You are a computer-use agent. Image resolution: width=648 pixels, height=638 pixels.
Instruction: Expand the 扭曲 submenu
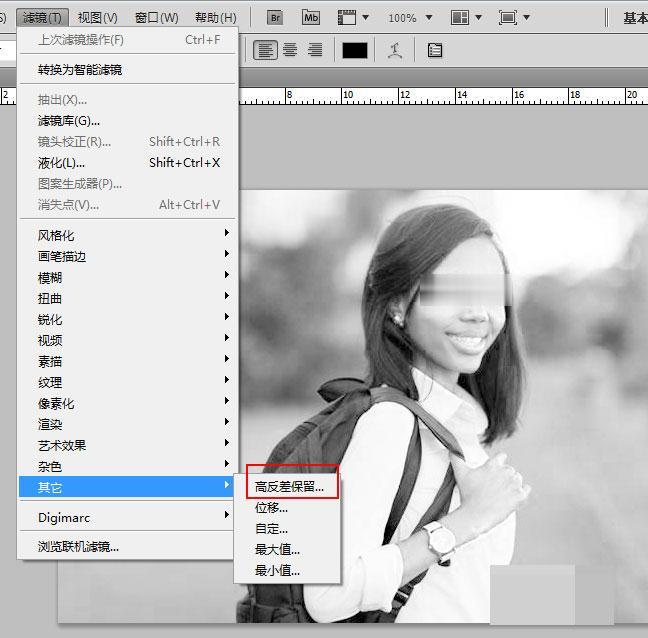pos(127,298)
